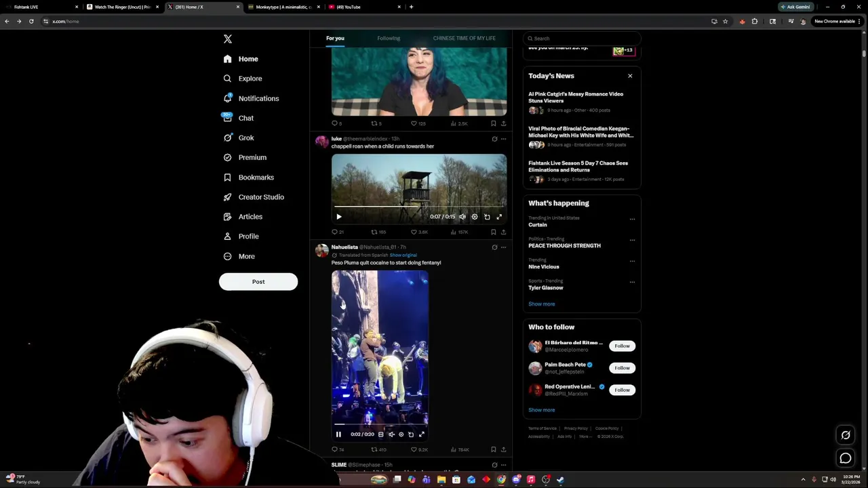
Task: Open the Home sidebar item
Action: pos(241,59)
